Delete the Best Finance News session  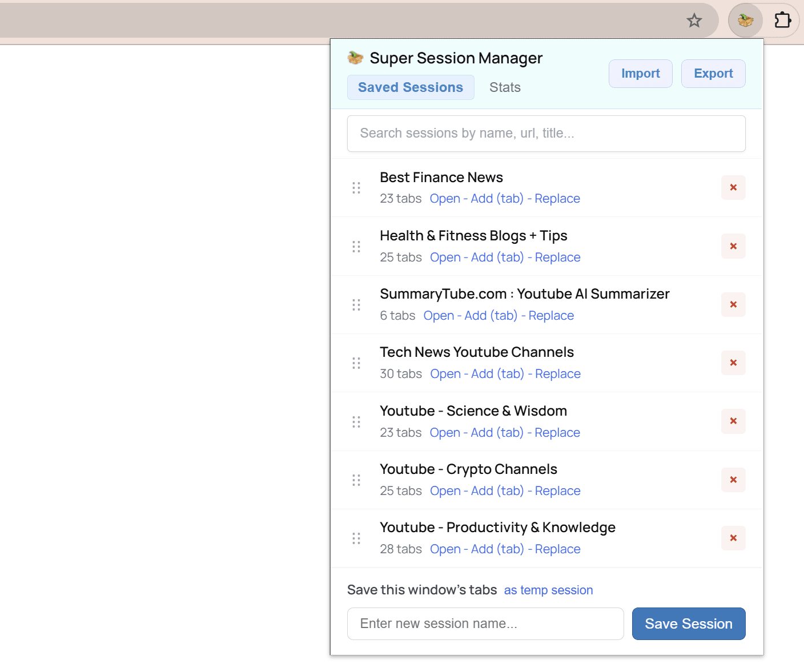click(733, 187)
